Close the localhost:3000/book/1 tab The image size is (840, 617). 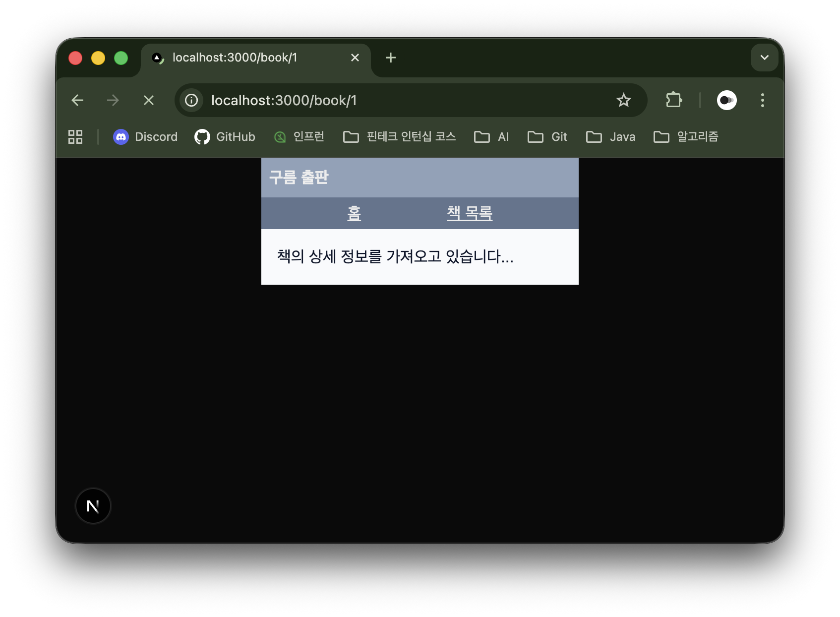[355, 58]
